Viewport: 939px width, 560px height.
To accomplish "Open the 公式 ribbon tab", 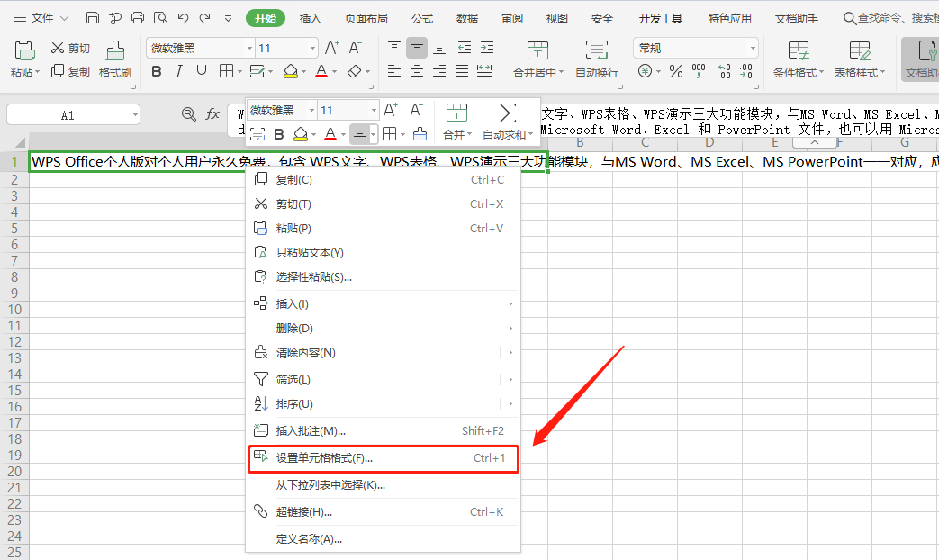I will (x=421, y=19).
